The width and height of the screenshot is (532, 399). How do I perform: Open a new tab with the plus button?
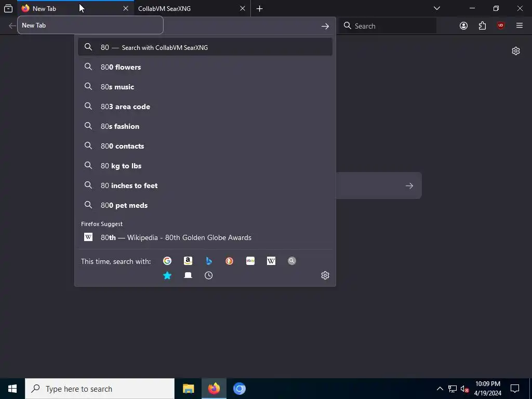260,8
